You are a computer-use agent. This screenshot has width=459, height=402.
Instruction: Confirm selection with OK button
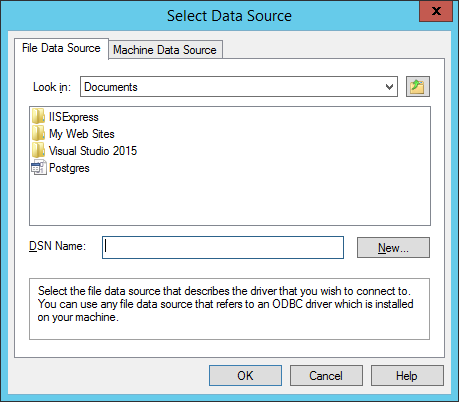click(x=245, y=376)
